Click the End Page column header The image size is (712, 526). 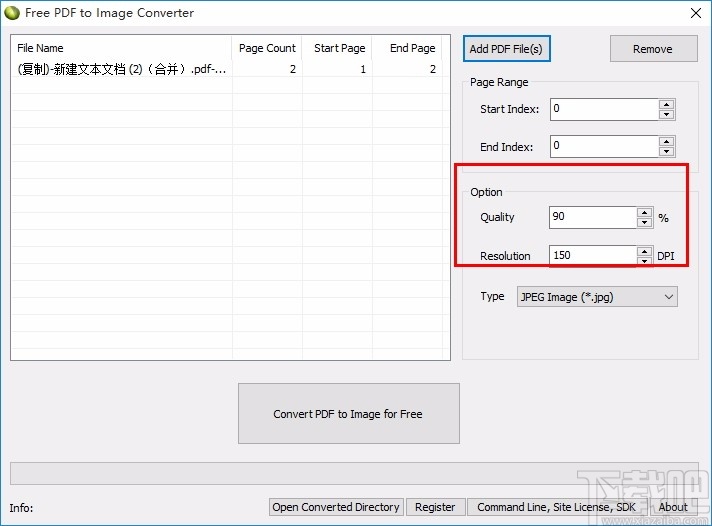(407, 48)
